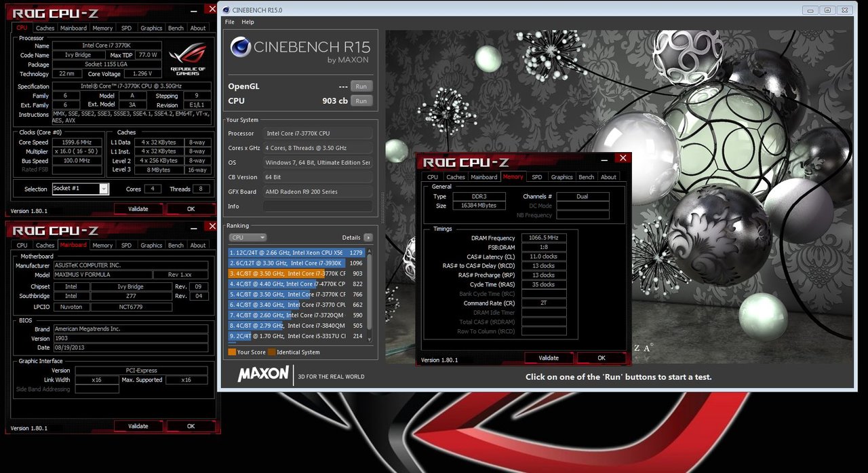This screenshot has width=868, height=473.
Task: Click OK in CPU-Z processor window
Action: point(191,209)
